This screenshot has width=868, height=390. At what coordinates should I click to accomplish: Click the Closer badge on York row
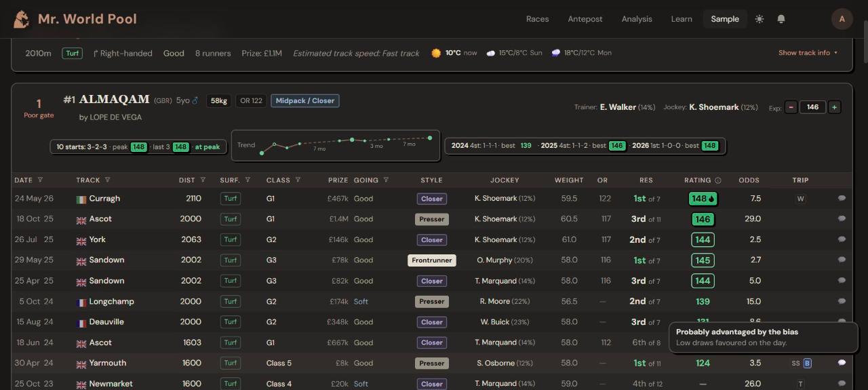click(x=432, y=240)
